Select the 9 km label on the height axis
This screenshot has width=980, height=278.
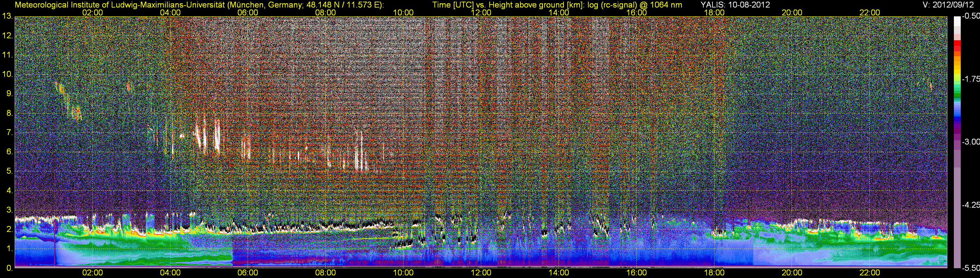click(x=9, y=94)
